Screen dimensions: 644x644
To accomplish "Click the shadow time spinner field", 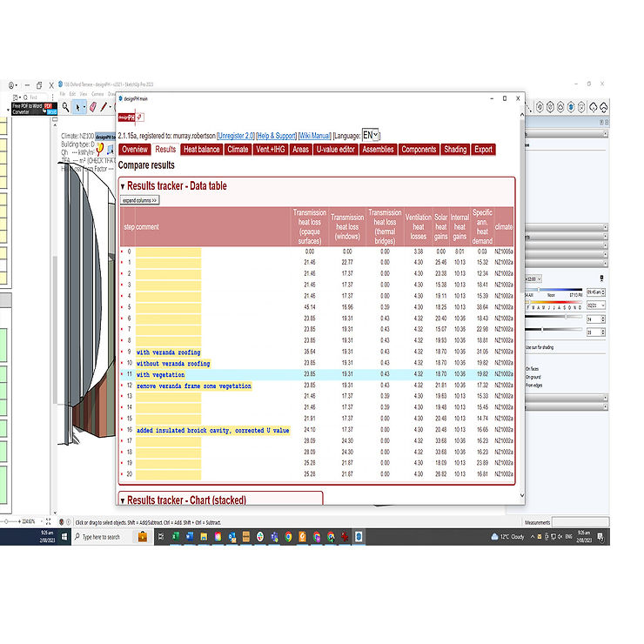I will coord(596,292).
